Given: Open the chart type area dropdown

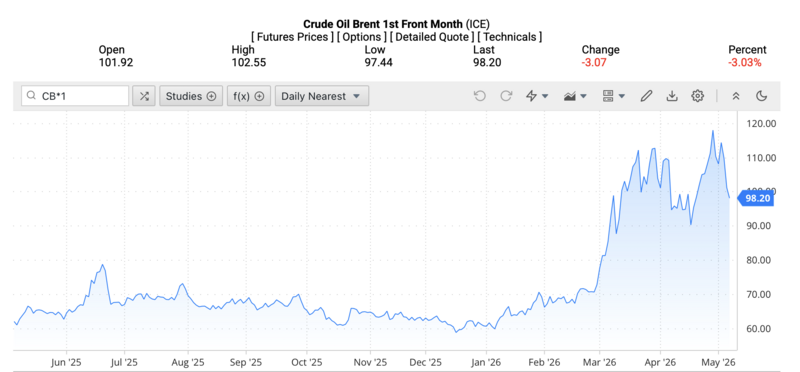Looking at the screenshot, I should (576, 96).
